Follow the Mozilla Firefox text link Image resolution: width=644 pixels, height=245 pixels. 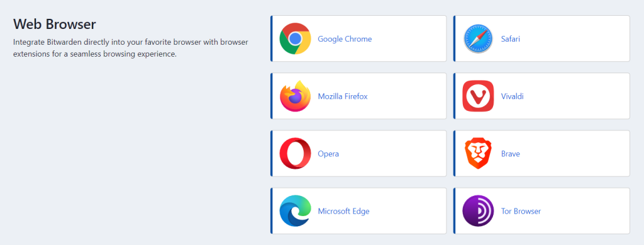click(343, 96)
